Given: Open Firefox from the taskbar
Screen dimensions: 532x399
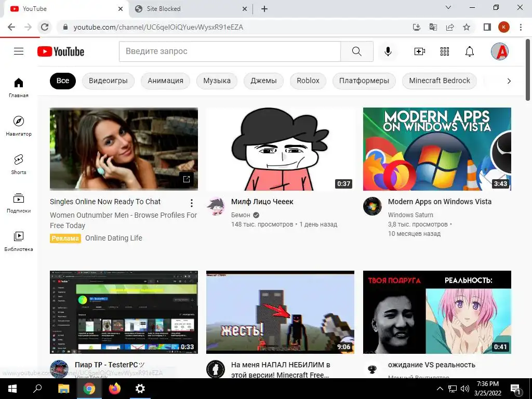Looking at the screenshot, I should point(115,389).
